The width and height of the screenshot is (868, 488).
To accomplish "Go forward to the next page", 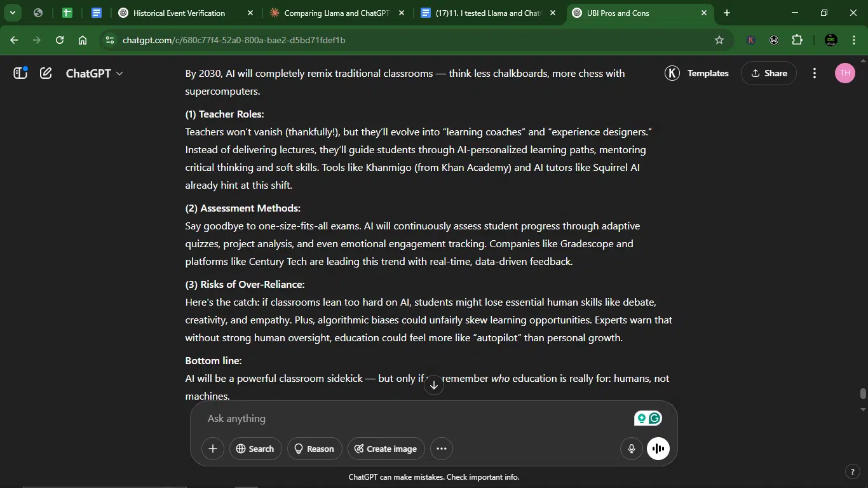I will [x=37, y=40].
